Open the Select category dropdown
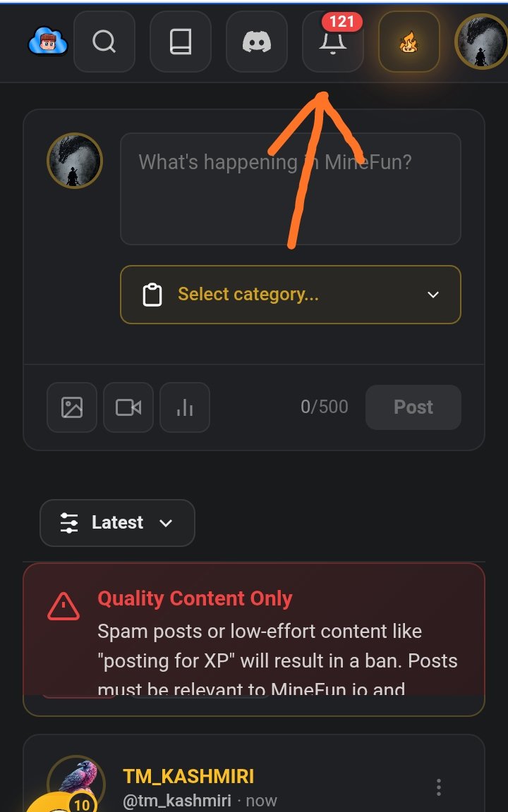The image size is (508, 812). [290, 295]
